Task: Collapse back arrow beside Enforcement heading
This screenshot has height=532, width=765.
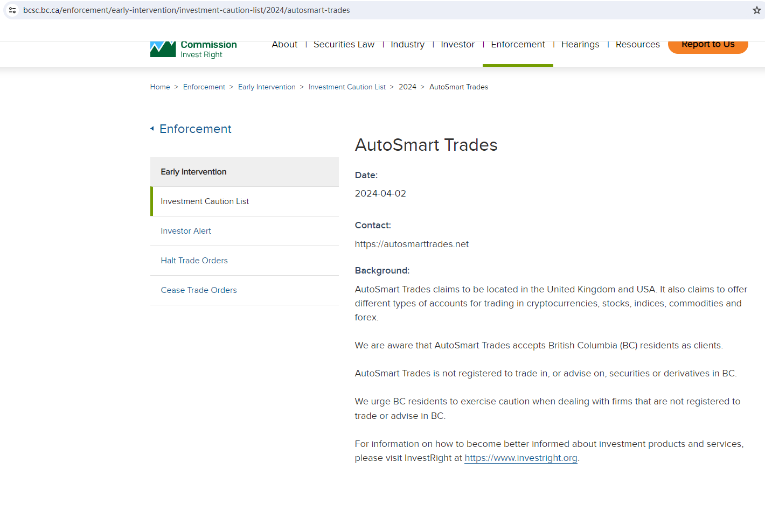Action: point(152,129)
